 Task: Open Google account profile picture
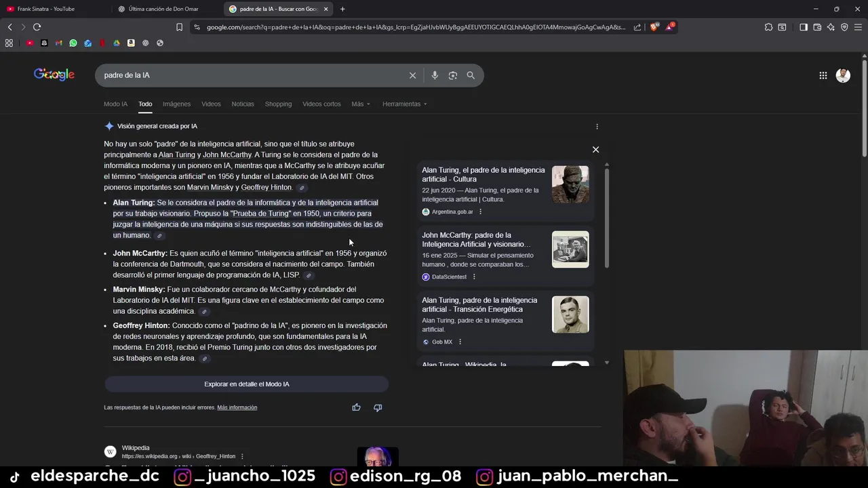(x=843, y=75)
